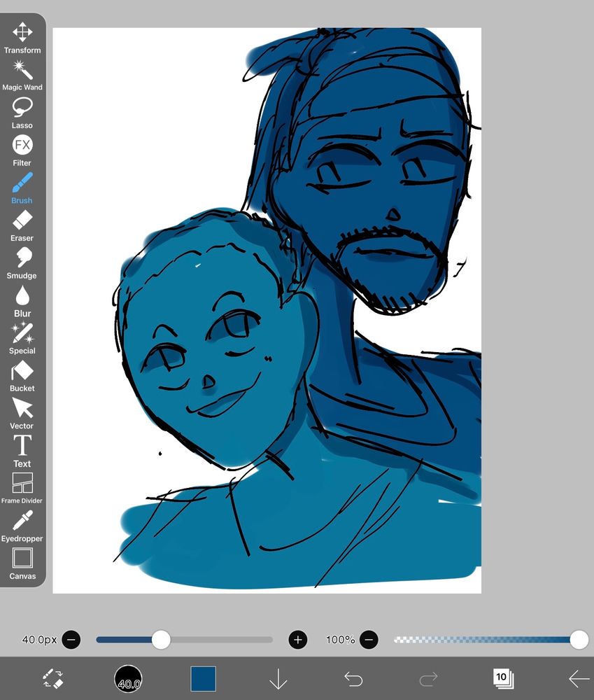
Task: Redo the undone action
Action: (x=428, y=679)
